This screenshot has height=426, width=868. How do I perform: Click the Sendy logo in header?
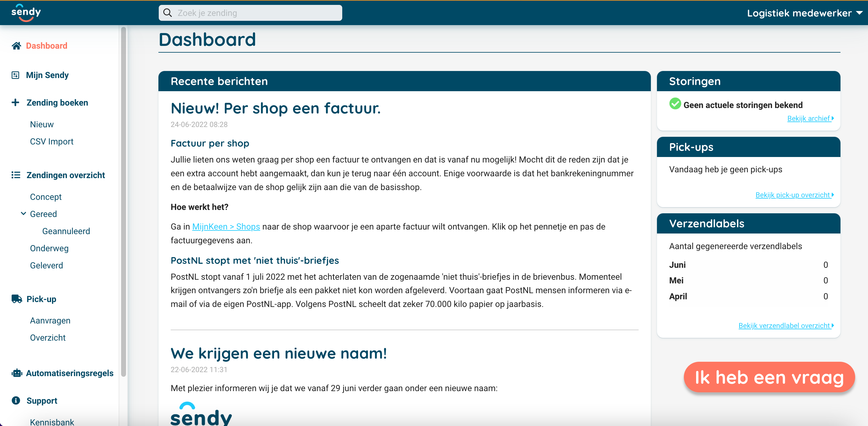tap(26, 13)
